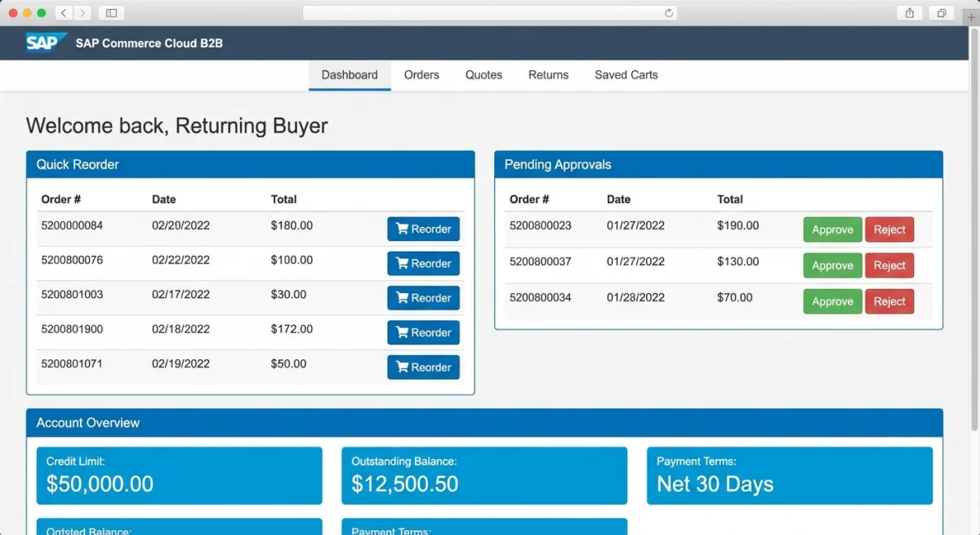The width and height of the screenshot is (980, 535).
Task: Click the reload icon in the address bar
Action: coord(668,13)
